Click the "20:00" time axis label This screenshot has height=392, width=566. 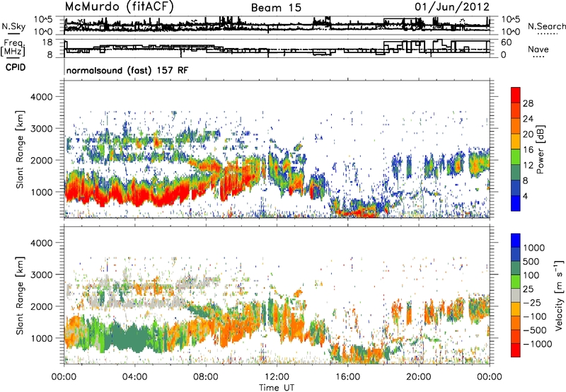[419, 377]
